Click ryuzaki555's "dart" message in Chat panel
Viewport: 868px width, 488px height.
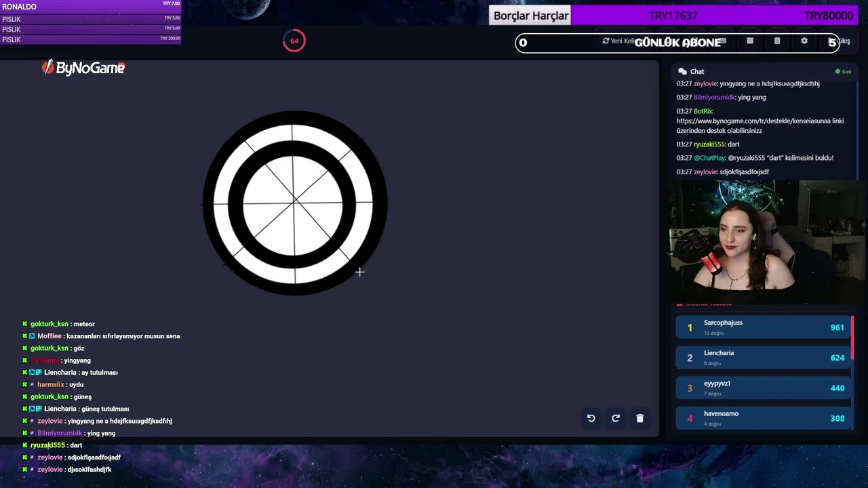[x=708, y=144]
